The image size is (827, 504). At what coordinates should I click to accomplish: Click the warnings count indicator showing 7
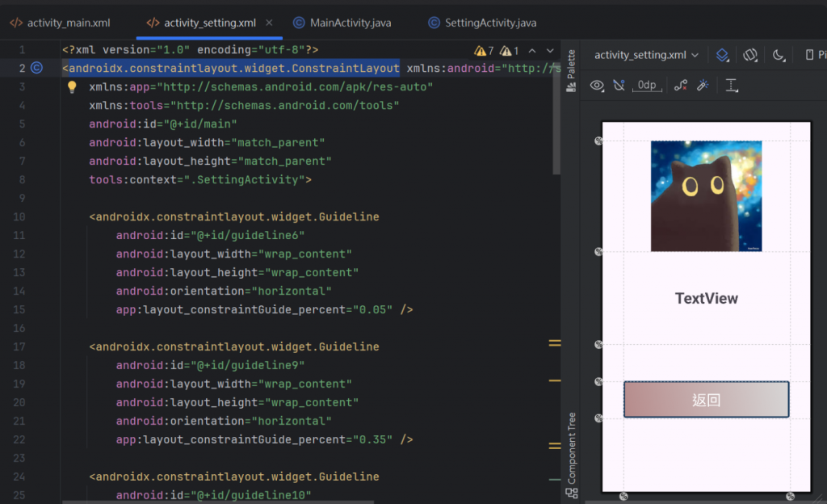point(484,51)
